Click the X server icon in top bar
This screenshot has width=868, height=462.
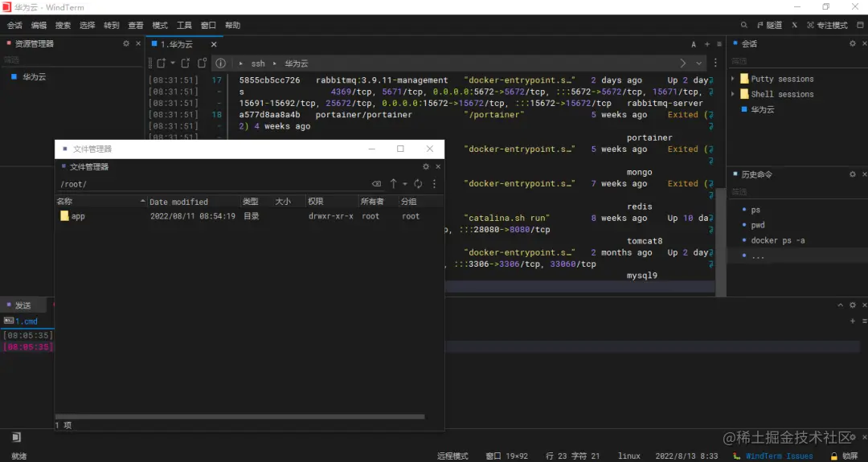(x=794, y=25)
